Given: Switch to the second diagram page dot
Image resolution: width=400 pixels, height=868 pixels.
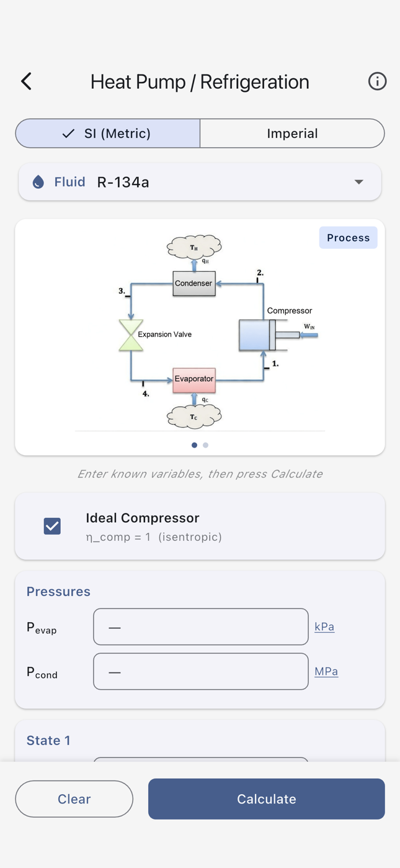Looking at the screenshot, I should [x=205, y=445].
